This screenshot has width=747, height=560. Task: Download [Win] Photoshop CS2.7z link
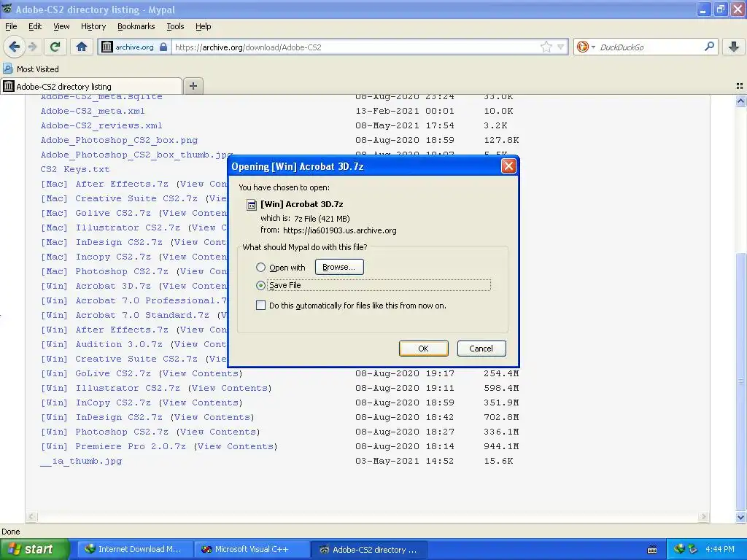click(x=104, y=432)
